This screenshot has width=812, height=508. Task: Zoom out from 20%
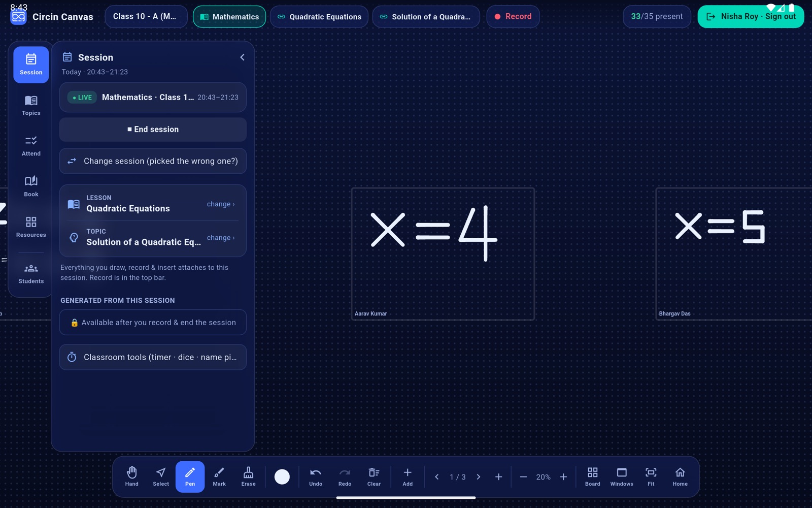(523, 477)
